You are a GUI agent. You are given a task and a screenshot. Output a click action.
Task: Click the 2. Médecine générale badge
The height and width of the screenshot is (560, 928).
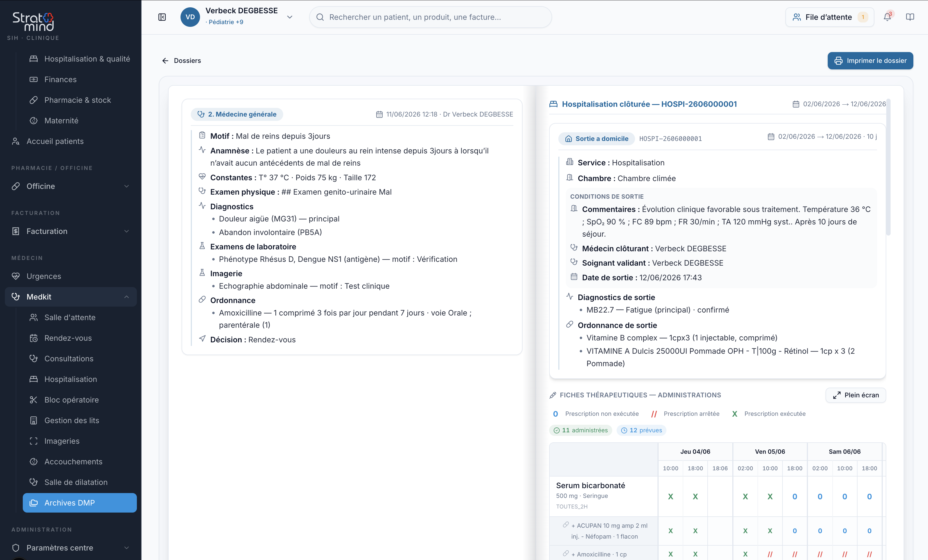[x=237, y=114]
